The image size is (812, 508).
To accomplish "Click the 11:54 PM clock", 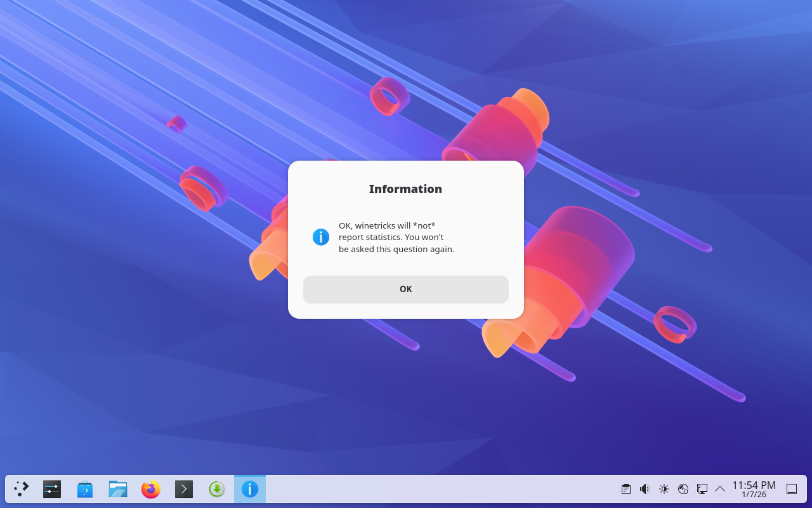I will click(x=754, y=489).
